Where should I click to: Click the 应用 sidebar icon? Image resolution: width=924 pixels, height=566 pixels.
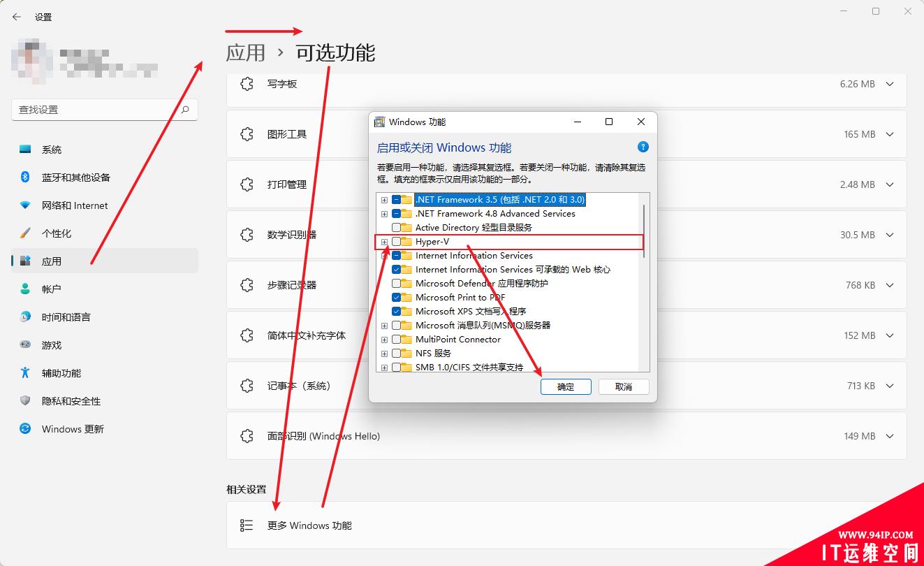(x=25, y=261)
